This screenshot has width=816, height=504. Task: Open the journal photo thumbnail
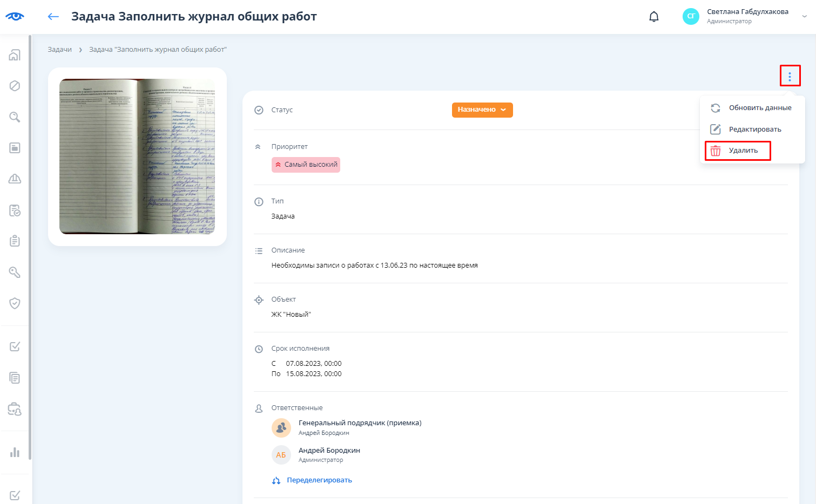pos(137,156)
